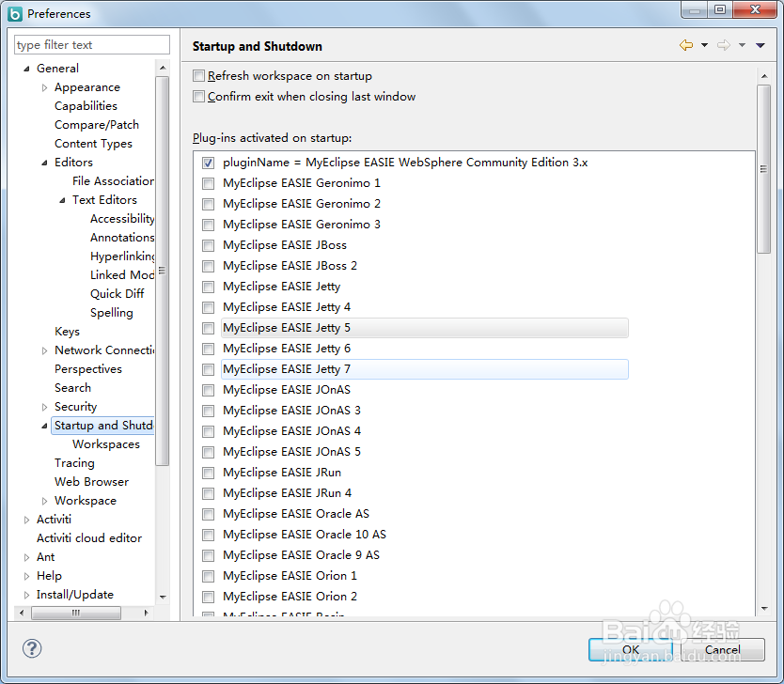The width and height of the screenshot is (784, 684).
Task: Expand the Appearance tree node
Action: (44, 88)
